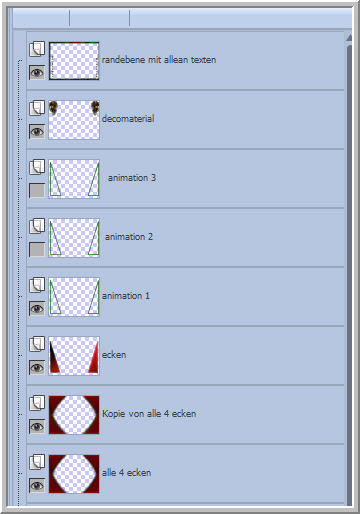Click the layer-type icon of the alle 4 ecken layer
The image size is (360, 514).
coord(37,462)
